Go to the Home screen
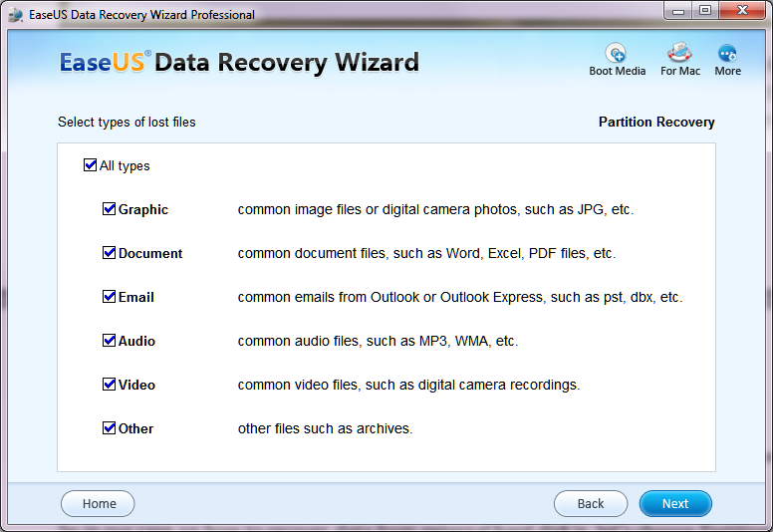The image size is (773, 532). click(98, 503)
